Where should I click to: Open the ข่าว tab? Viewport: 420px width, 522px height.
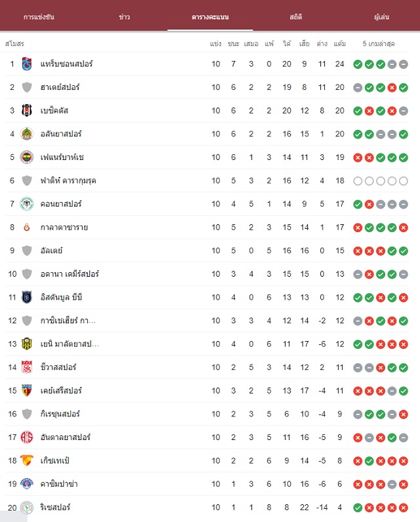(x=124, y=17)
